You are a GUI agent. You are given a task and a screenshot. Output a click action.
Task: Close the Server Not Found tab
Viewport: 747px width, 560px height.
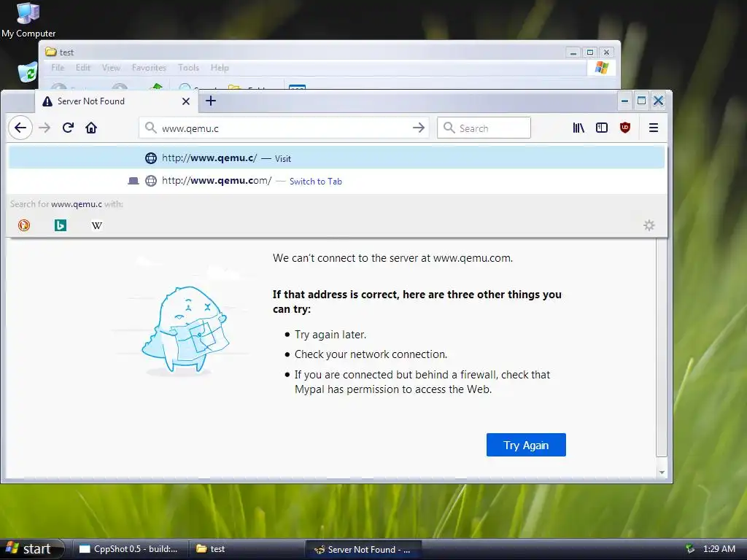point(186,101)
